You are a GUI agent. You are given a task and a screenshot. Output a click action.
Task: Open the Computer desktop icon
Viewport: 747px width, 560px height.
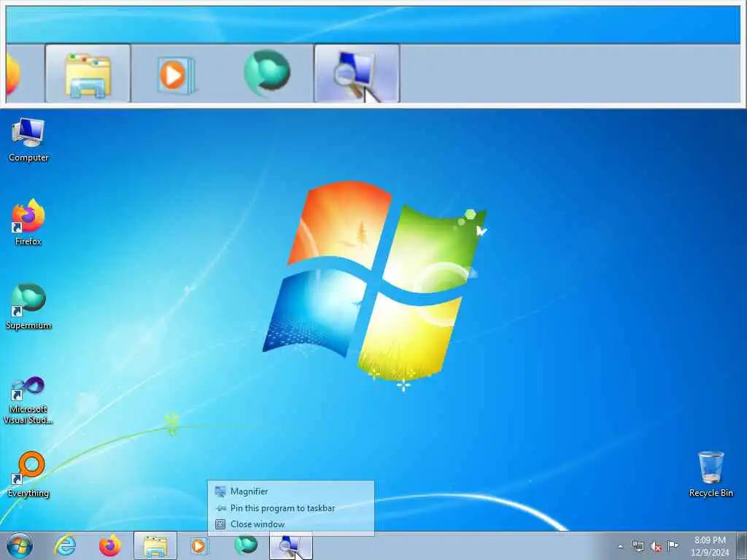[x=28, y=139]
